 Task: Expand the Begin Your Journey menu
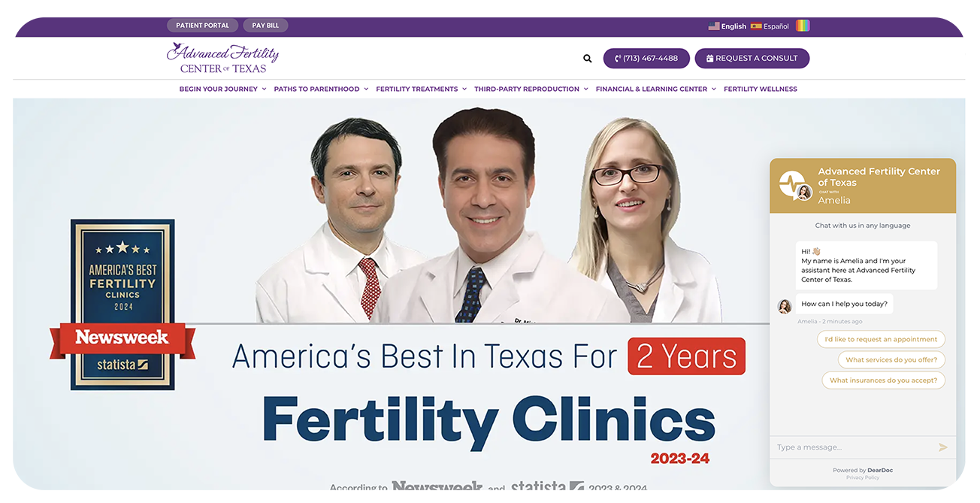(x=222, y=89)
